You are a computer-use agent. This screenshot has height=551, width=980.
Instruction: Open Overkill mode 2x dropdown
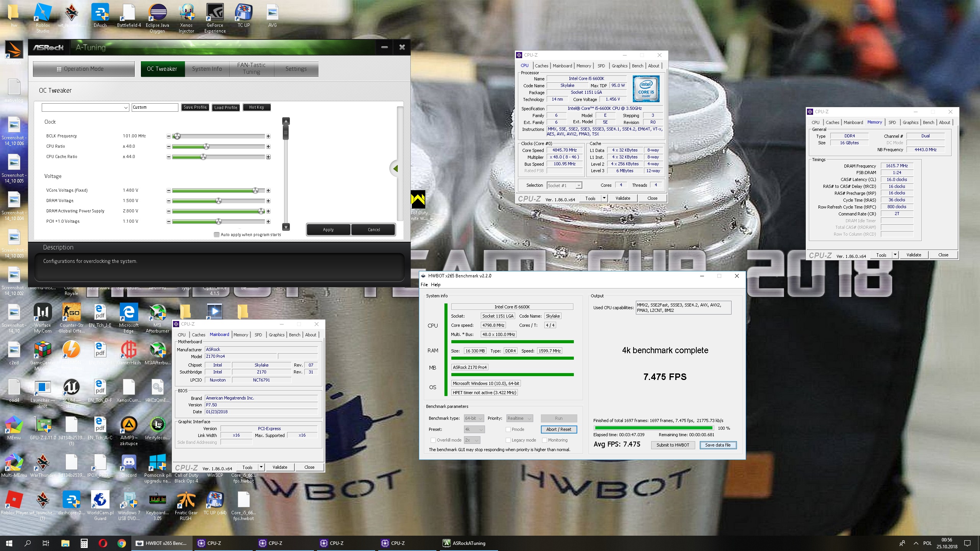click(x=472, y=440)
